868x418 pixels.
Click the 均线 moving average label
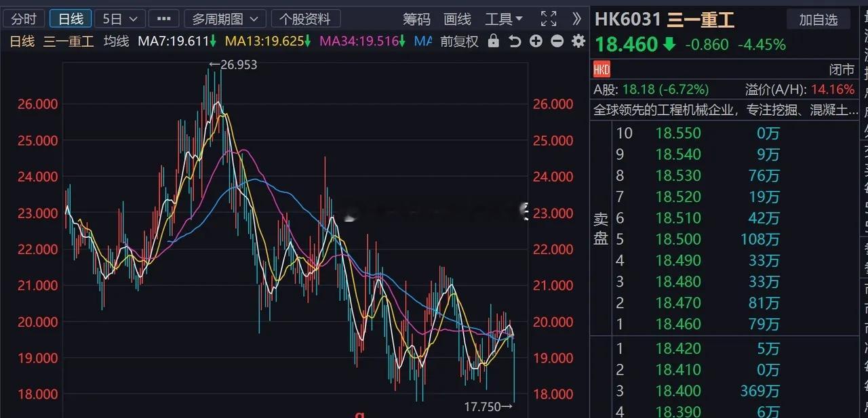[x=116, y=41]
